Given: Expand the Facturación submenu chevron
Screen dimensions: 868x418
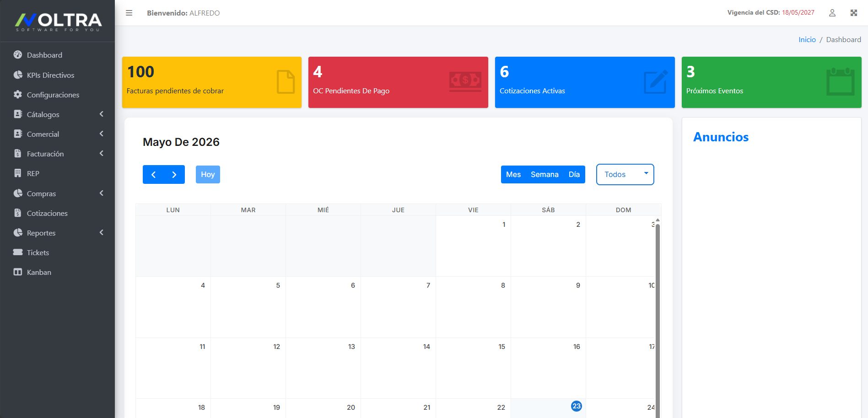Looking at the screenshot, I should 102,153.
